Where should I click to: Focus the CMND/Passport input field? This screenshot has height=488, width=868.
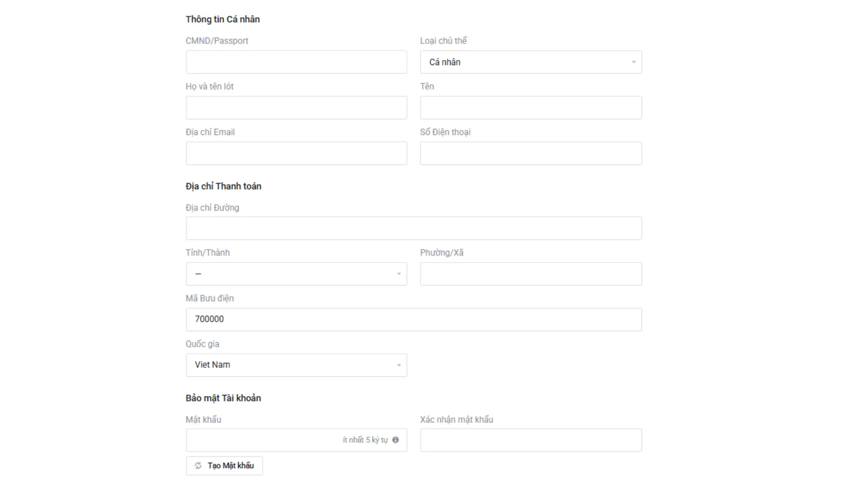click(296, 62)
